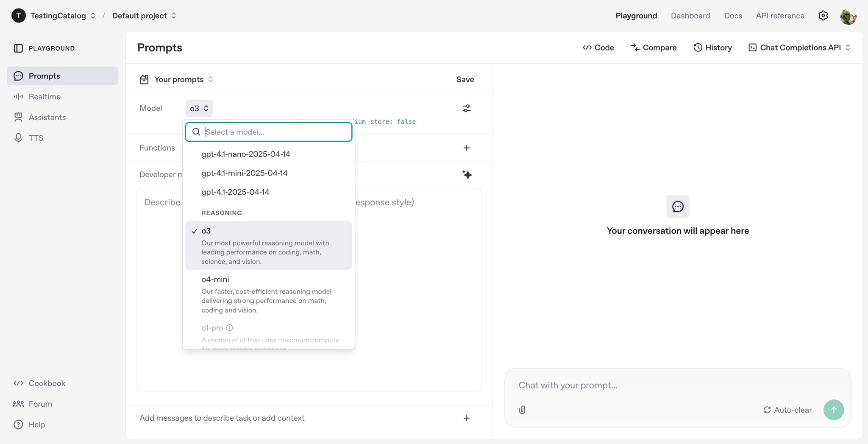
Task: Open the user profile avatar
Action: [849, 16]
